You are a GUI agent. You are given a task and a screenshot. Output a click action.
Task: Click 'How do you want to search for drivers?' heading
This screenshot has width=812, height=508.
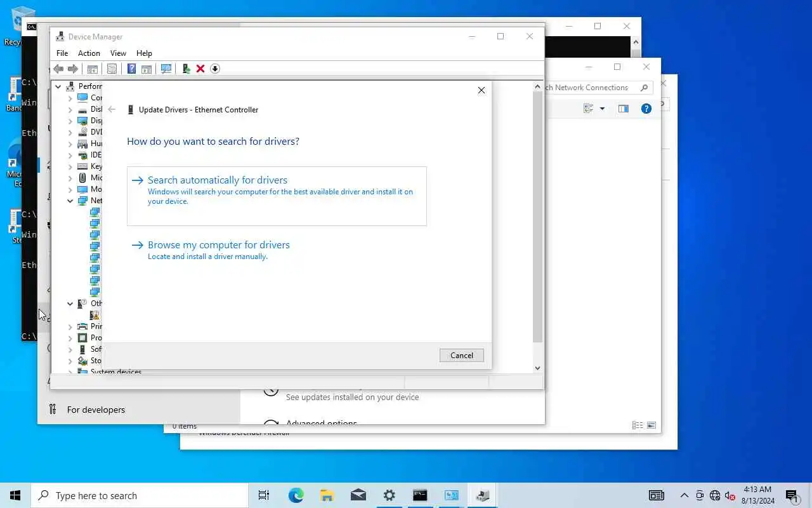(213, 141)
